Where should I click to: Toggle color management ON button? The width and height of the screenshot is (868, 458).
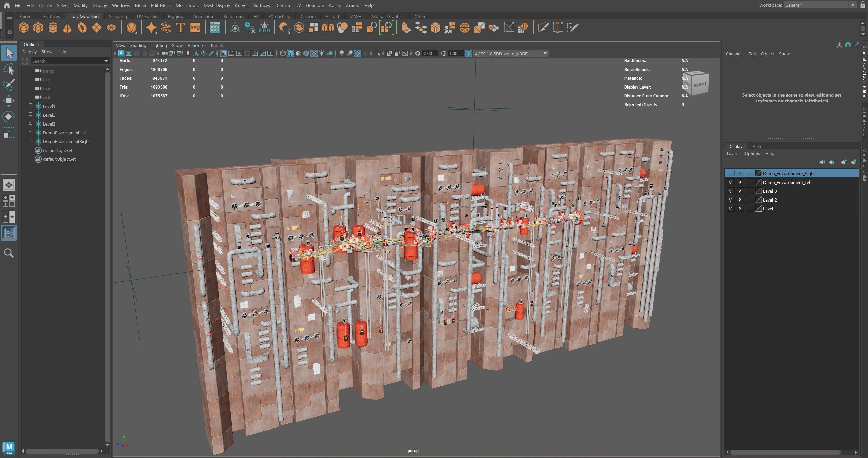[x=468, y=53]
